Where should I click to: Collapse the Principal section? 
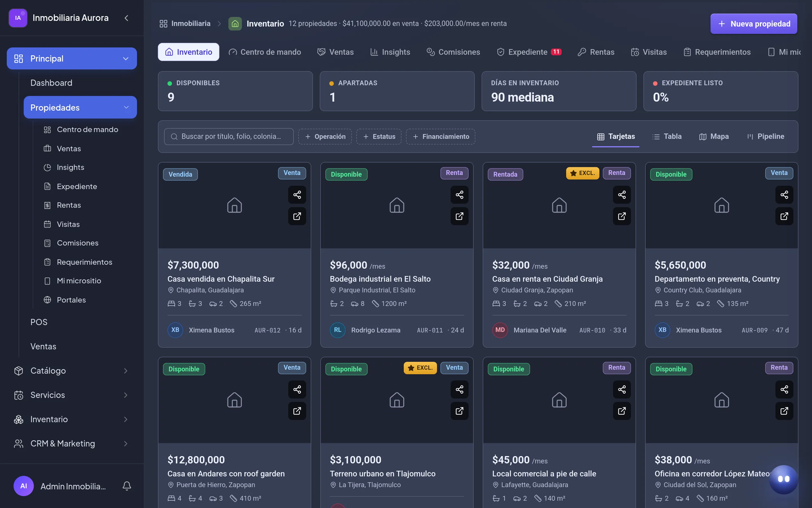72,58
